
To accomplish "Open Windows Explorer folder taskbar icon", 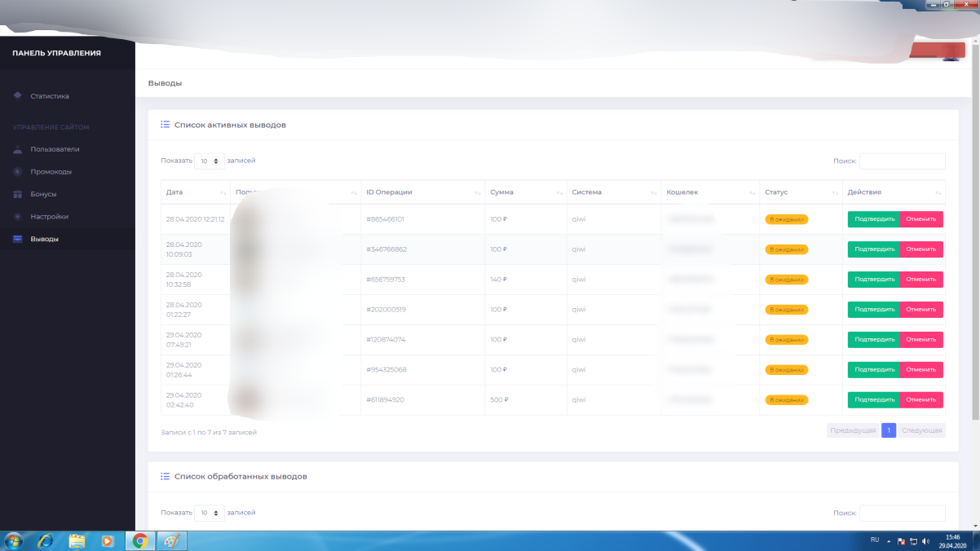I will [x=77, y=540].
